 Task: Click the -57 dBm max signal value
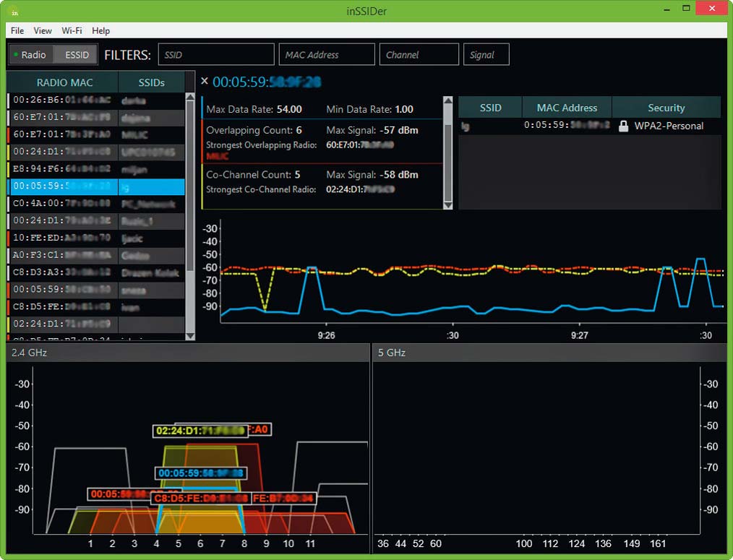(398, 130)
